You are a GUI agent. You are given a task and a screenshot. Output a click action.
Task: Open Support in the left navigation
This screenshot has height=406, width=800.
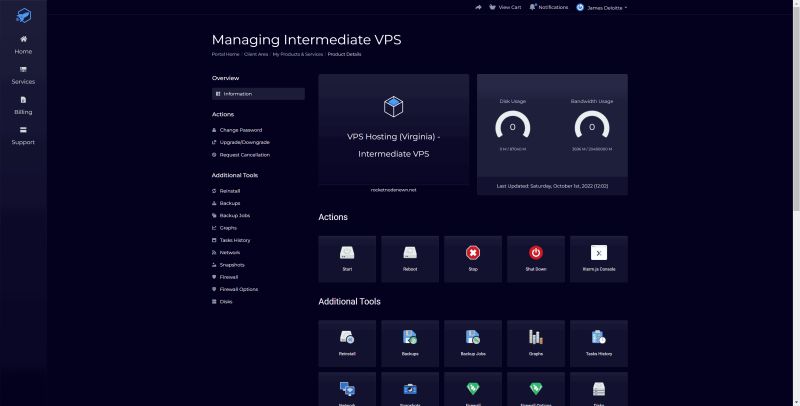pos(23,136)
